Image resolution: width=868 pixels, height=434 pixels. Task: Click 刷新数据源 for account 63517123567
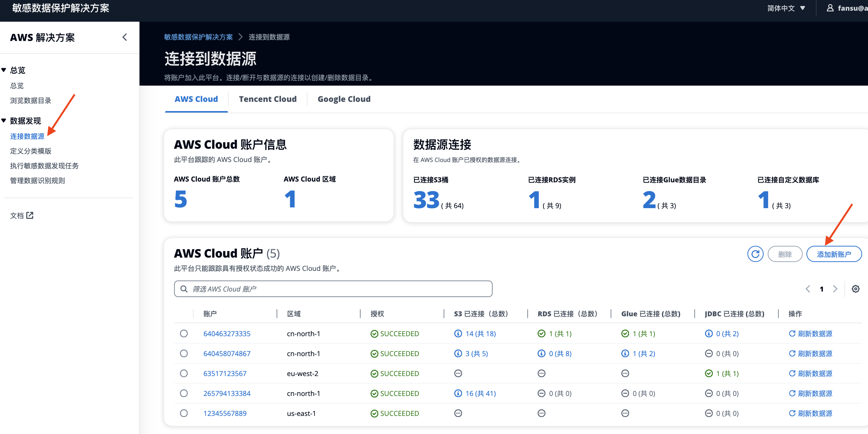tap(810, 373)
